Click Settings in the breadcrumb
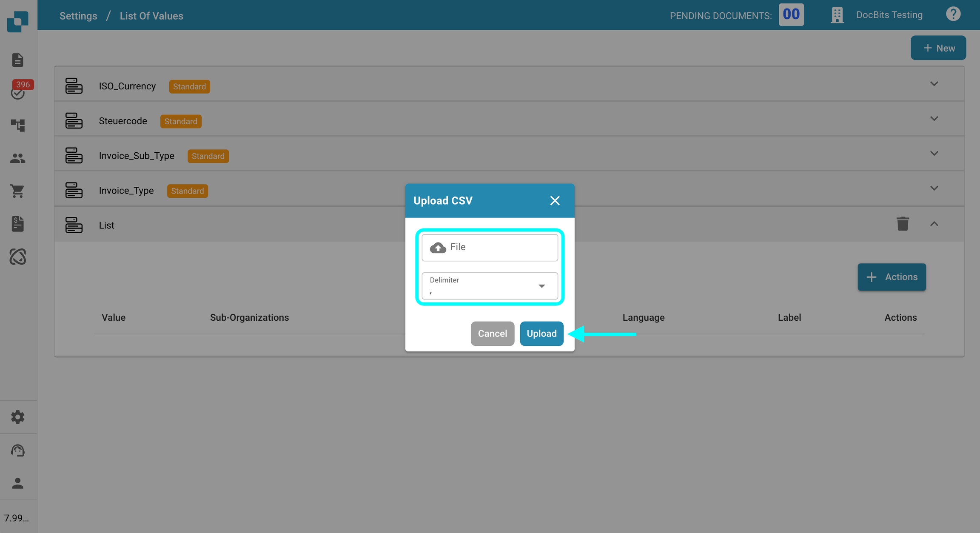The height and width of the screenshot is (533, 980). click(x=78, y=16)
